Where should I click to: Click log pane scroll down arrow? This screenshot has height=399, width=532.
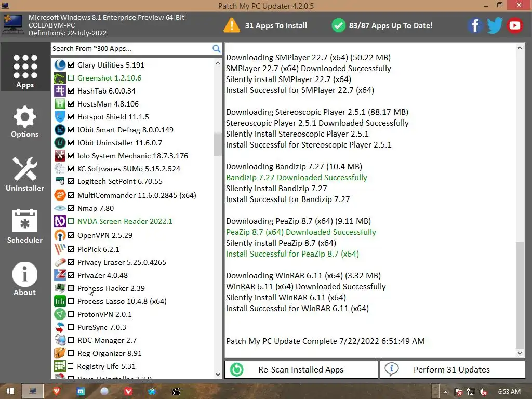pos(520,353)
